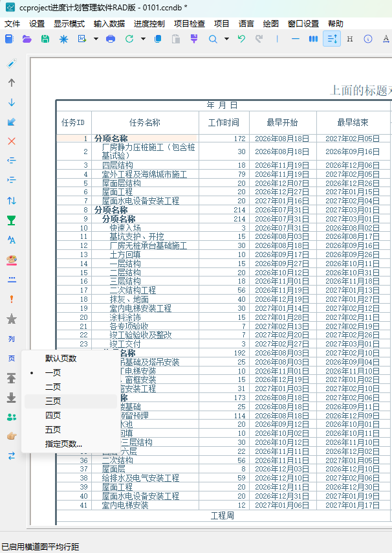This screenshot has width=392, height=553.
Task: Select task row 四层结构
Action: tap(223, 165)
